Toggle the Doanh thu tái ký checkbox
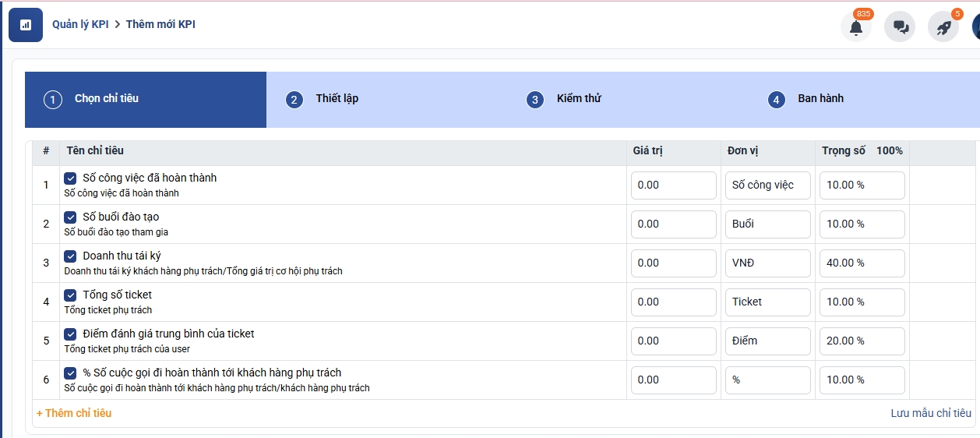Viewport: 980px width, 438px height. tap(70, 256)
